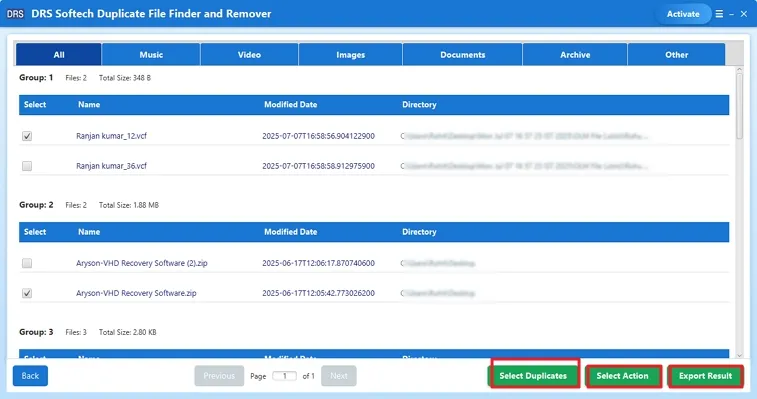
Task: Click the vertical scrollbar thumb
Action: pyautogui.click(x=739, y=106)
